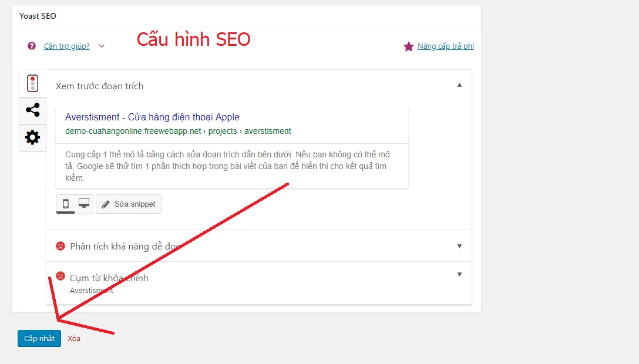The image size is (639, 364).
Task: Expand the help chevron next to 'Cần trợ giúp?'
Action: (x=102, y=46)
